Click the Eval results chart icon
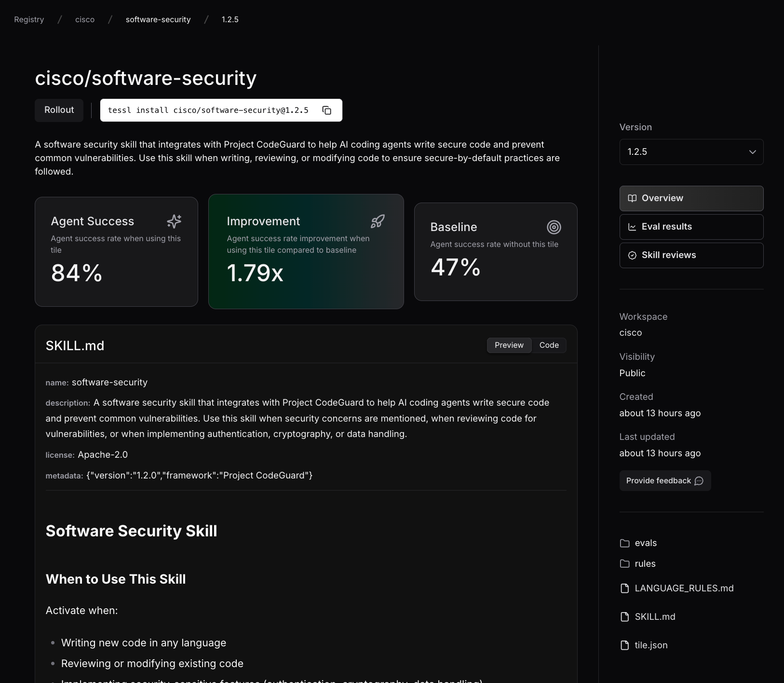This screenshot has height=683, width=784. coord(632,227)
